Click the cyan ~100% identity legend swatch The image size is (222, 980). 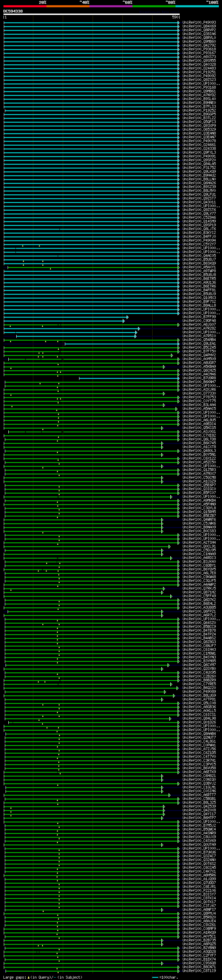197,6
